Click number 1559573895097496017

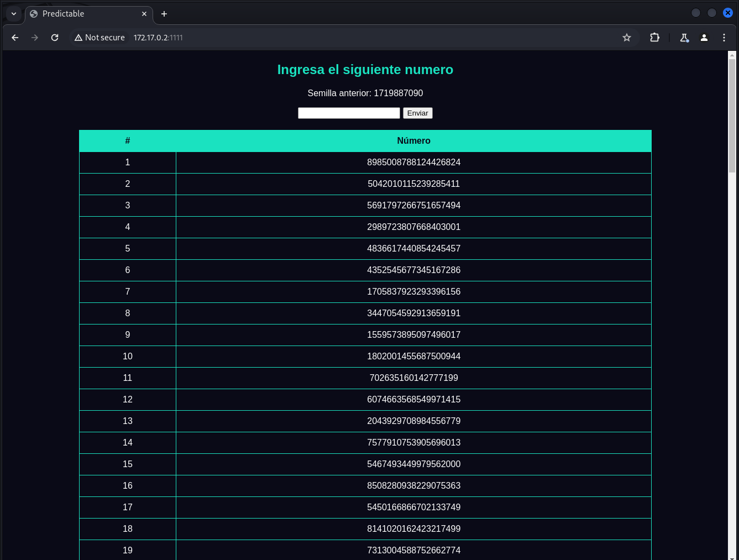pyautogui.click(x=413, y=334)
